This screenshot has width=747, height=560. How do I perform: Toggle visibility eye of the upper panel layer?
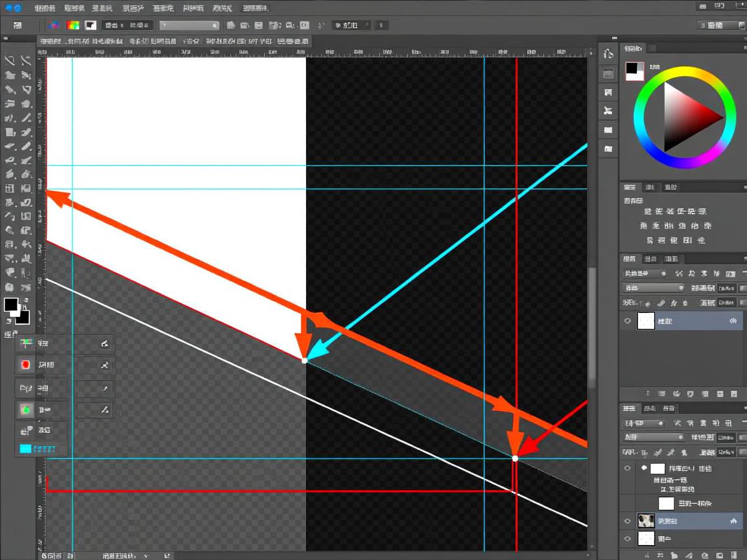627,321
